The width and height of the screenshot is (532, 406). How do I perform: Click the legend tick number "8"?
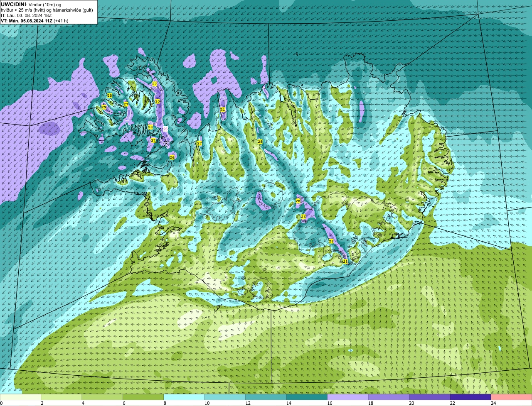165,403
